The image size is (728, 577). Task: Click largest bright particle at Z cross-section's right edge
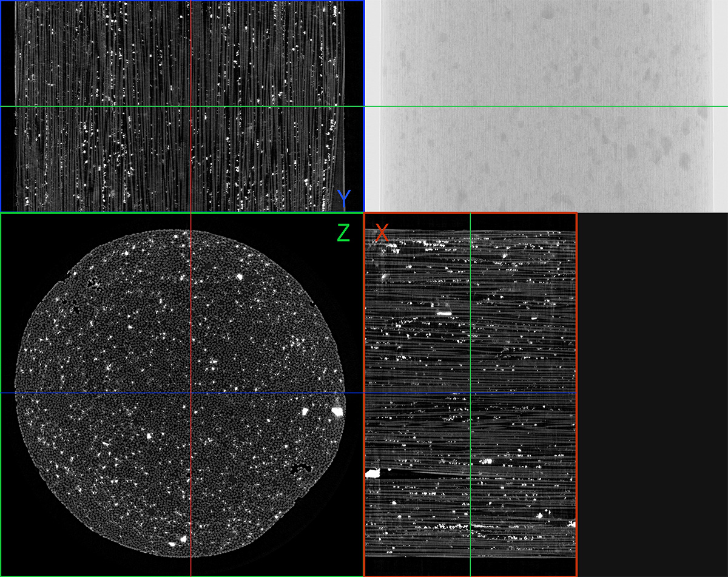pyautogui.click(x=337, y=411)
